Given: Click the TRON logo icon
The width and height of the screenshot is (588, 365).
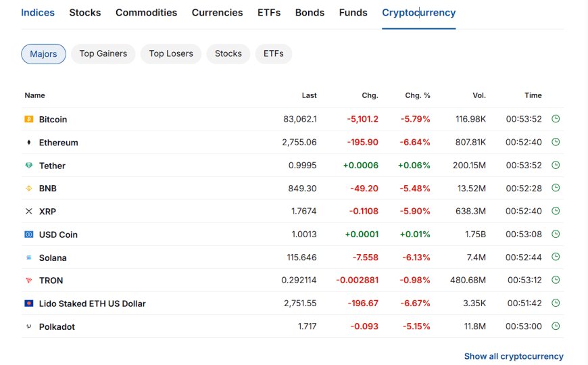Looking at the screenshot, I should (29, 281).
